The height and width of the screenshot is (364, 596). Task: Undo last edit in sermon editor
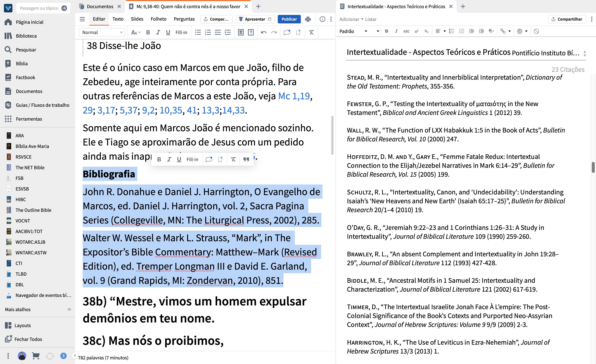tap(264, 32)
